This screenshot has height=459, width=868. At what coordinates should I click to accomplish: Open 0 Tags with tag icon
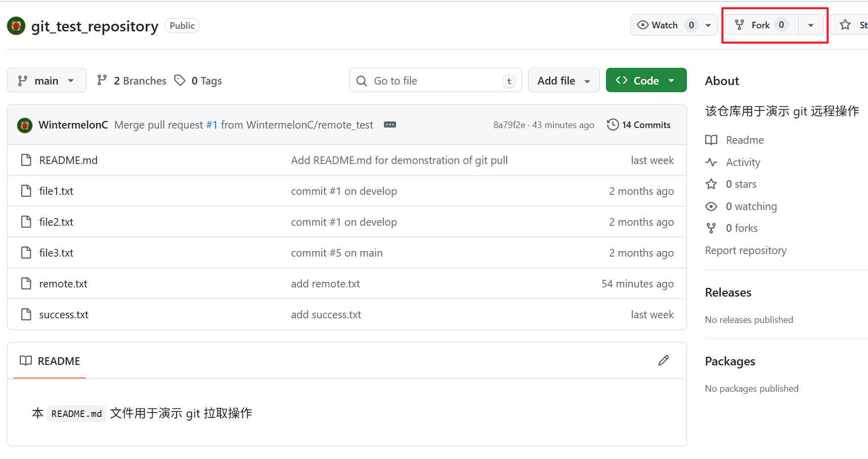click(x=198, y=81)
